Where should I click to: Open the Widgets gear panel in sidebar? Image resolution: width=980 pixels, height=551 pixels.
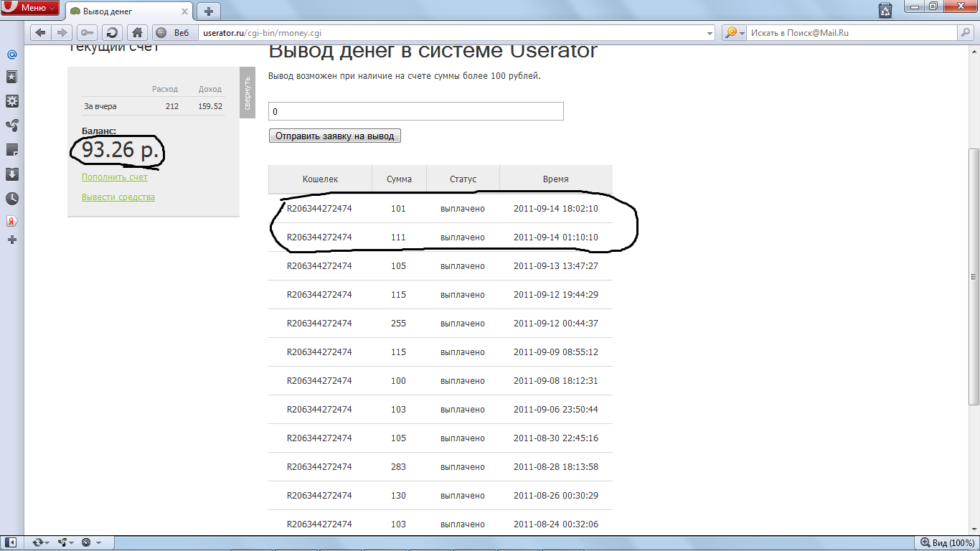(11, 102)
